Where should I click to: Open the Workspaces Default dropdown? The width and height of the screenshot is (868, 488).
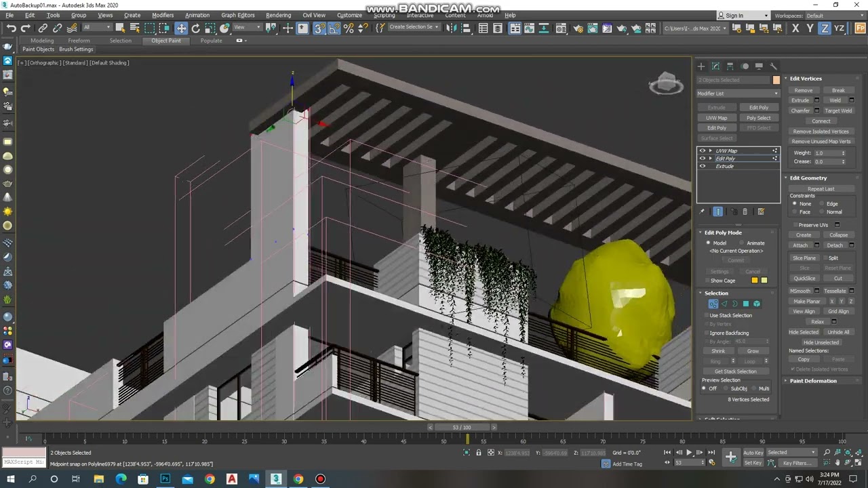coord(835,16)
